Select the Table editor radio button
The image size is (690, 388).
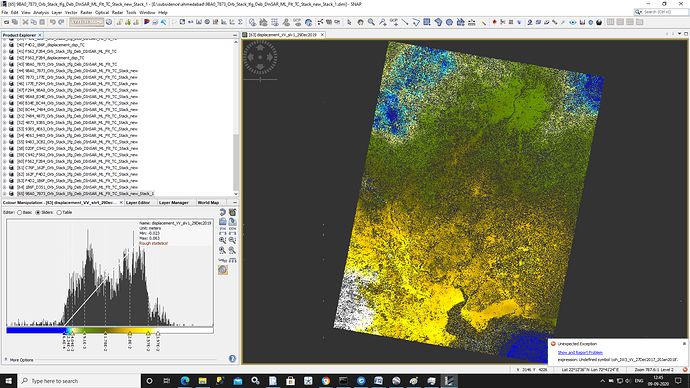[59, 212]
